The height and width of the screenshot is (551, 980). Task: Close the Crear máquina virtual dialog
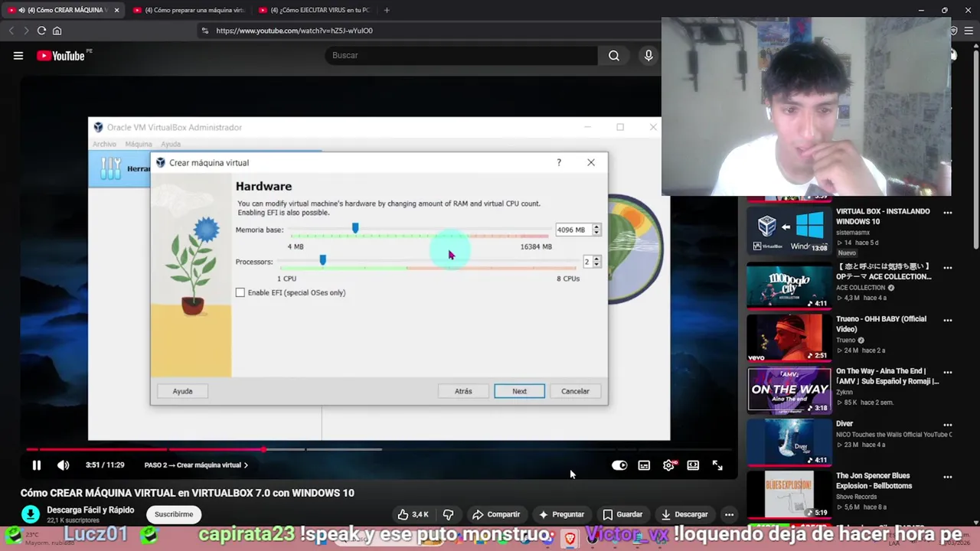click(591, 162)
